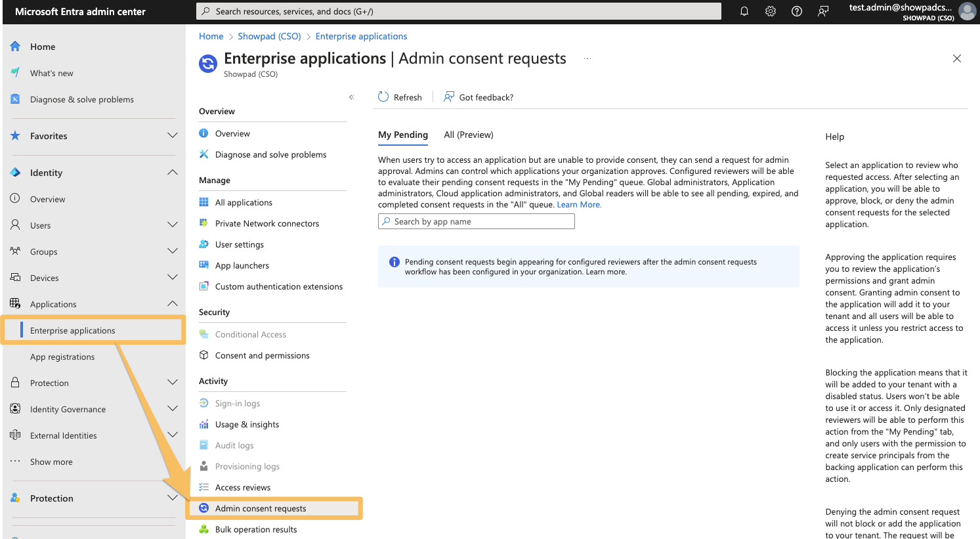The image size is (980, 539).
Task: Expand the Devices submenu chevron
Action: coord(173,278)
